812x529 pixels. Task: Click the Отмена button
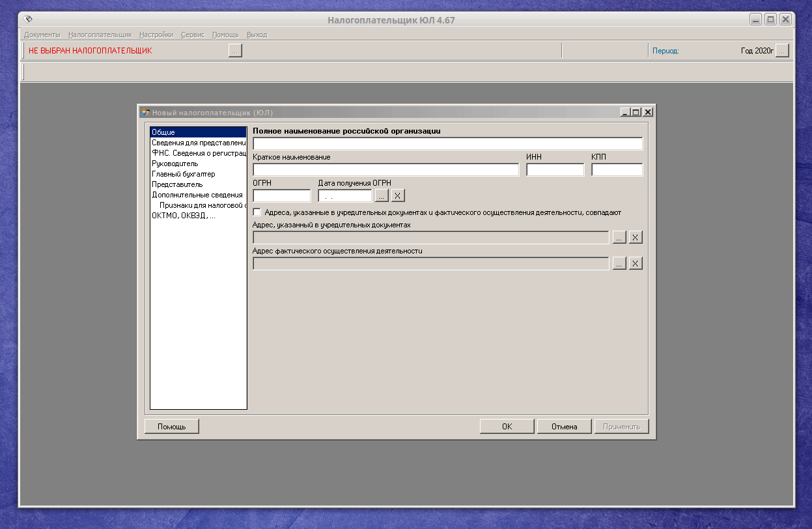(x=564, y=427)
